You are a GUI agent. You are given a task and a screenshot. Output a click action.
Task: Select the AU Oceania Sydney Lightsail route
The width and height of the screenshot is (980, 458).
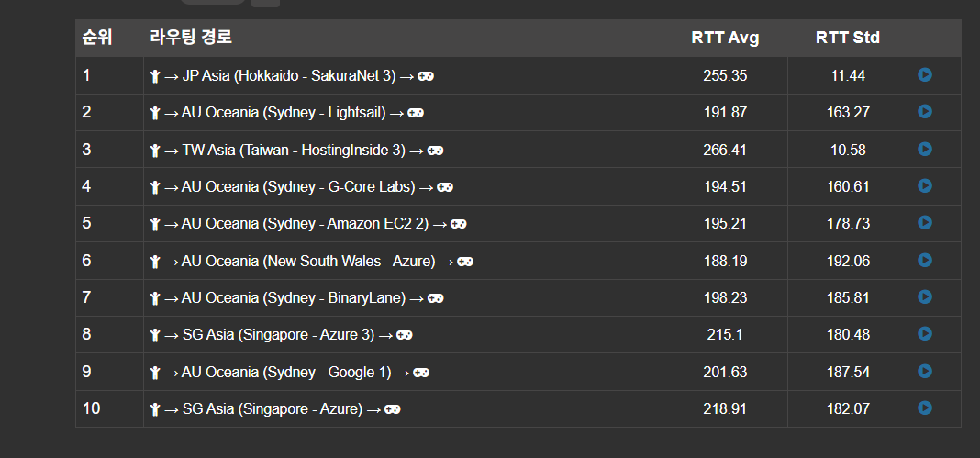pos(284,113)
